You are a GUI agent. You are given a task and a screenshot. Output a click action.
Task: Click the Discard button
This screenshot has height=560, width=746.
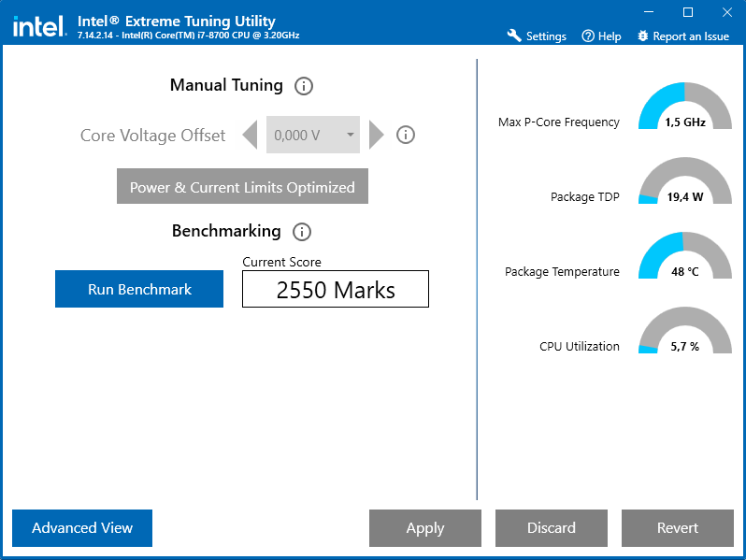coord(552,528)
